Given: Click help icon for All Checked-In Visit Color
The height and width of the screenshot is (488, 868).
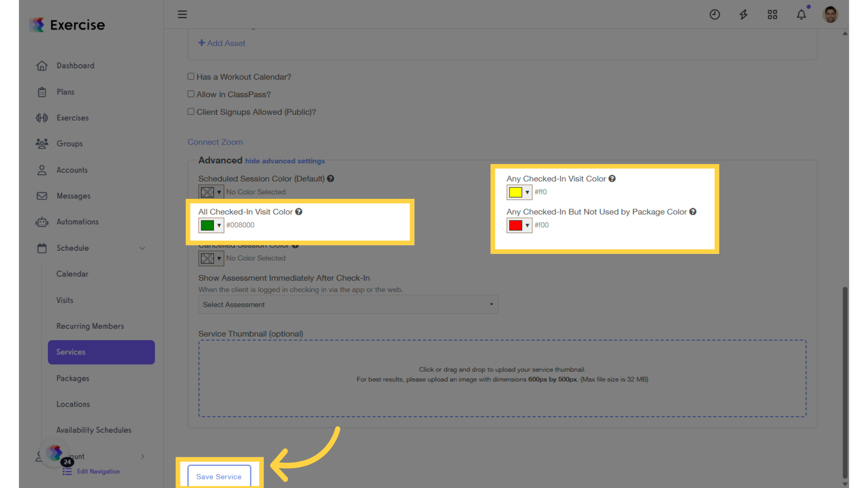Looking at the screenshot, I should coord(299,211).
